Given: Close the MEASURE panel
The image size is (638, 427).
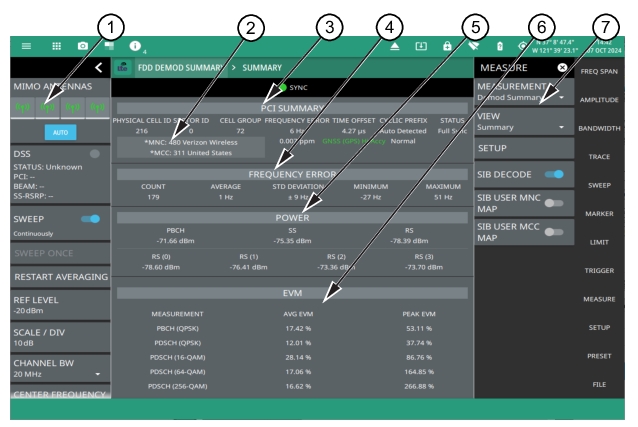Looking at the screenshot, I should pyautogui.click(x=562, y=68).
